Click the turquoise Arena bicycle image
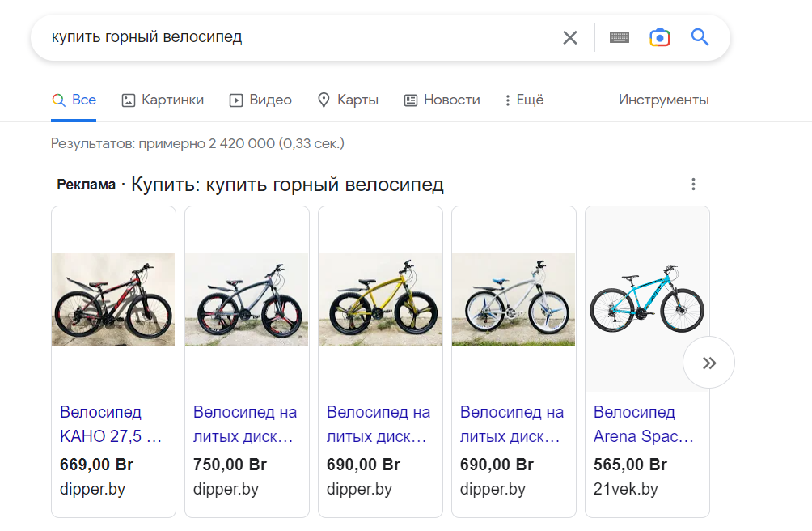The height and width of the screenshot is (531, 812). [x=647, y=299]
